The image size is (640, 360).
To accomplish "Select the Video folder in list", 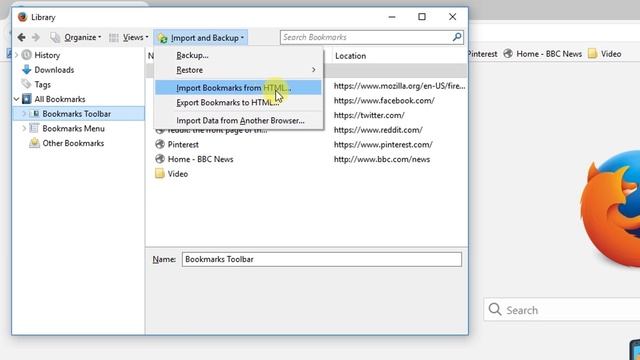I will click(x=306, y=174).
